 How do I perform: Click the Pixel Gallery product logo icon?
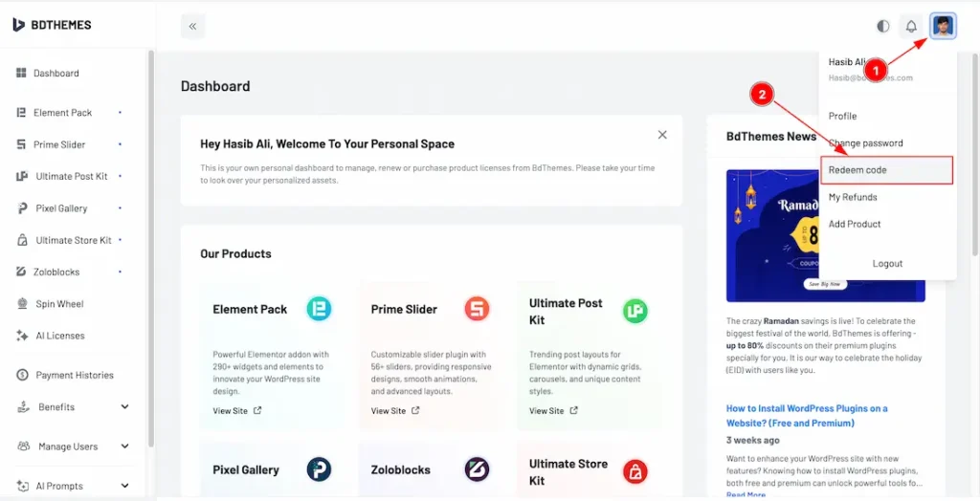click(x=319, y=469)
